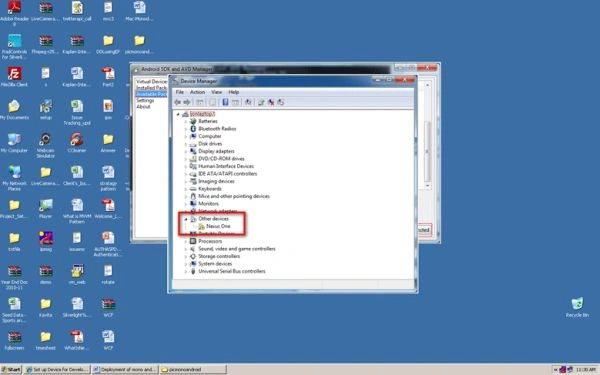Click the green Update Driver Software toolbar icon
600x375 pixels.
pyautogui.click(x=261, y=102)
